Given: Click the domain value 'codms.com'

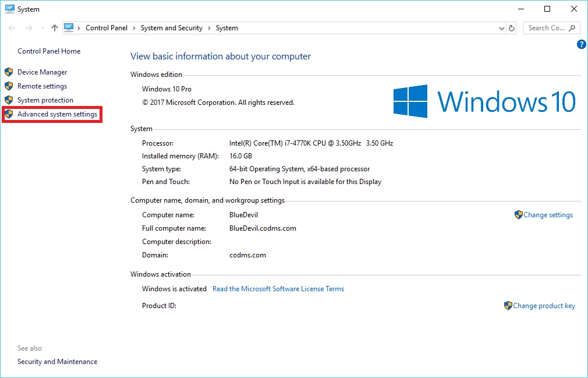Looking at the screenshot, I should [x=247, y=255].
